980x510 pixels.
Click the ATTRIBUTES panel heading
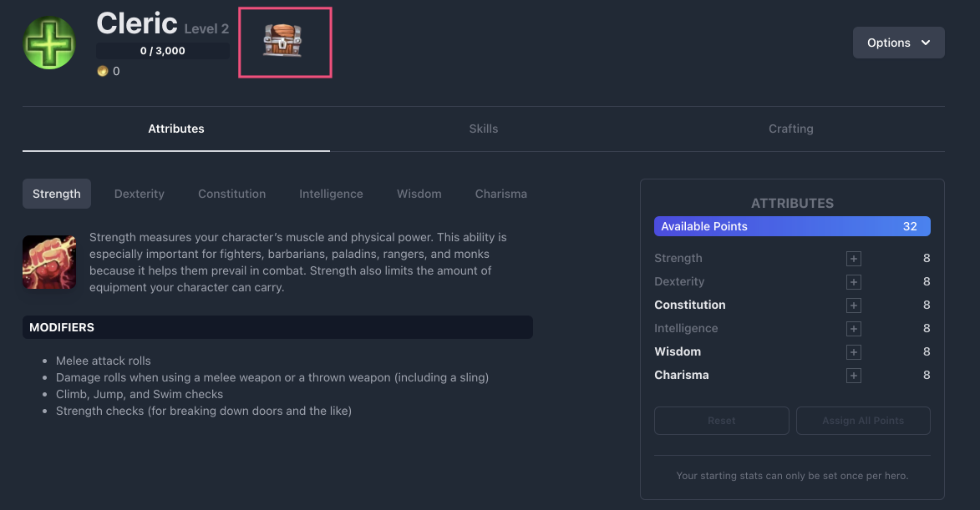click(793, 204)
